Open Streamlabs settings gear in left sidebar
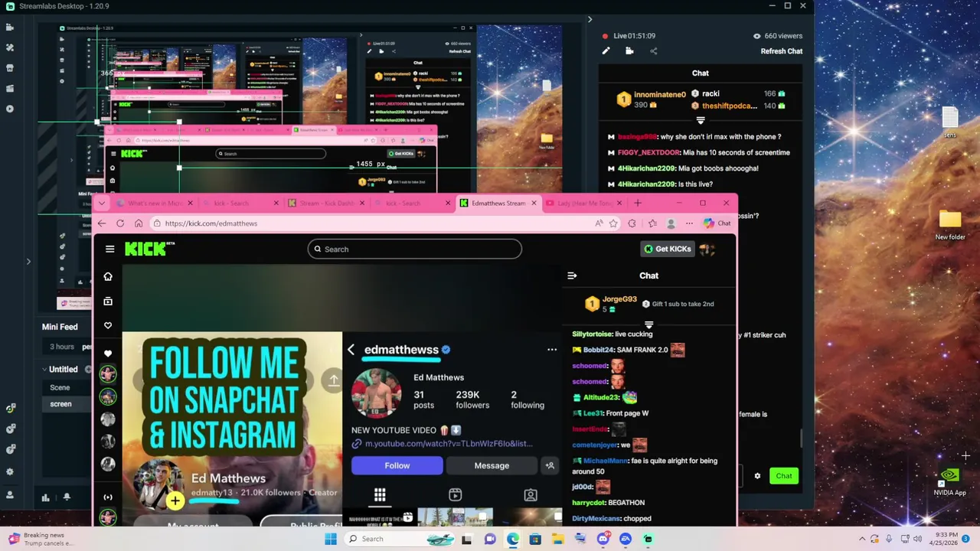The width and height of the screenshot is (980, 551). point(10,472)
